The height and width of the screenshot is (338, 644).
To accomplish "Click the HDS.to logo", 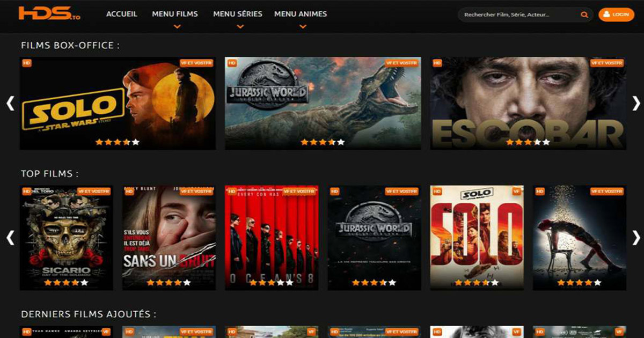I will tap(49, 14).
